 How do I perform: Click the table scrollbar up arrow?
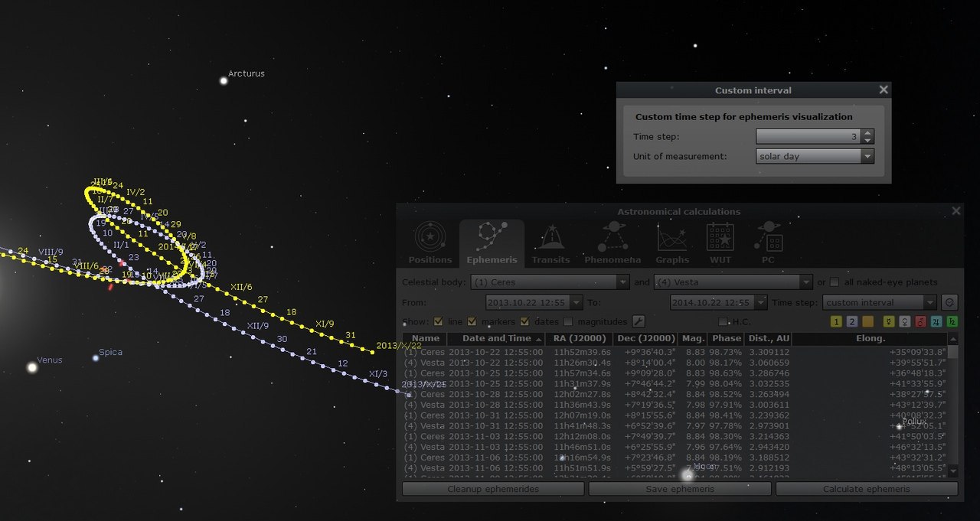(953, 338)
